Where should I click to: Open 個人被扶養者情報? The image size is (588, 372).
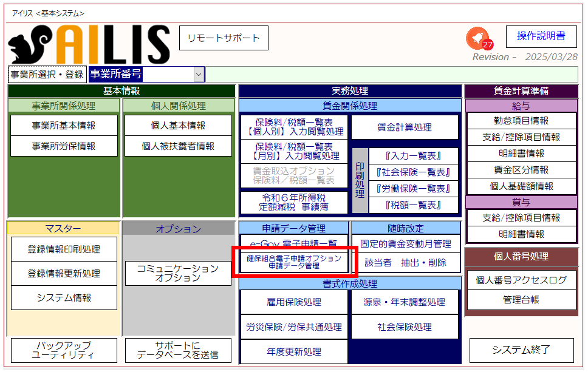(x=178, y=146)
